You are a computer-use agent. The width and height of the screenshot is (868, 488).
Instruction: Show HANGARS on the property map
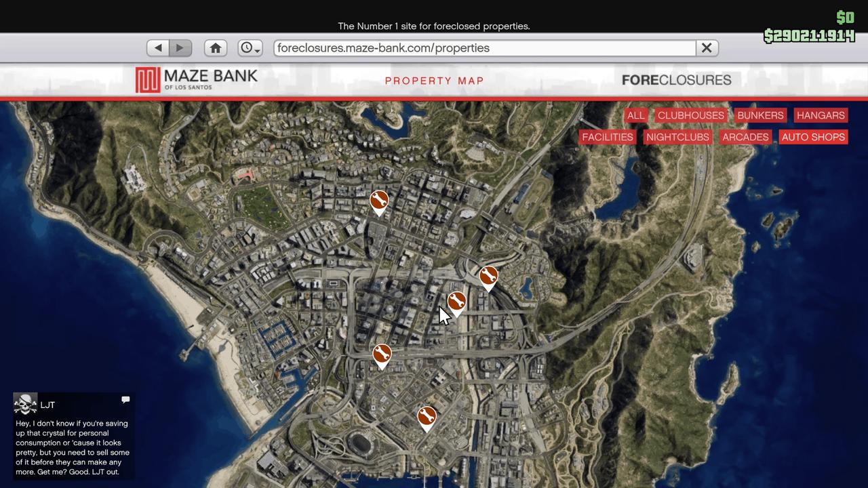821,115
